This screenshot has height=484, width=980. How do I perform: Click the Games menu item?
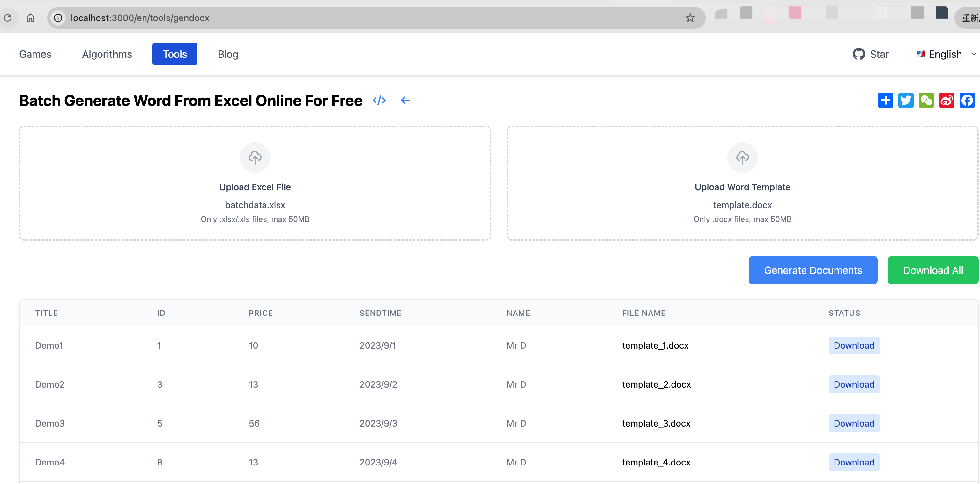[x=35, y=54]
